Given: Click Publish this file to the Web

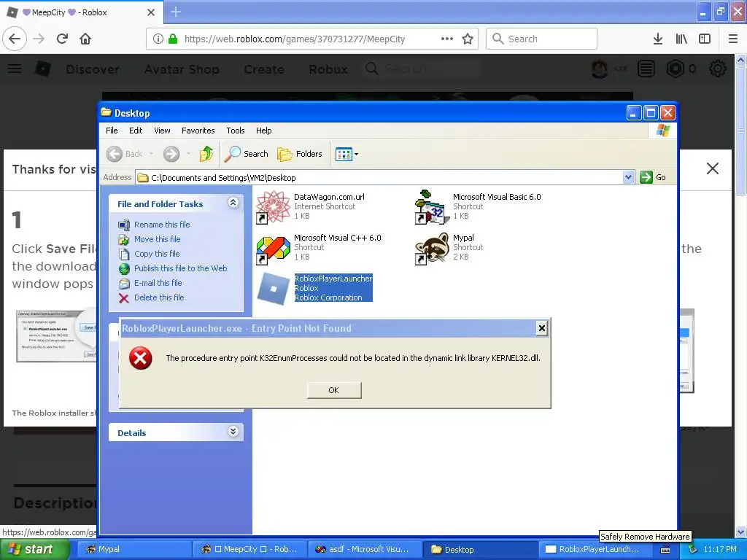Looking at the screenshot, I should click(x=181, y=268).
